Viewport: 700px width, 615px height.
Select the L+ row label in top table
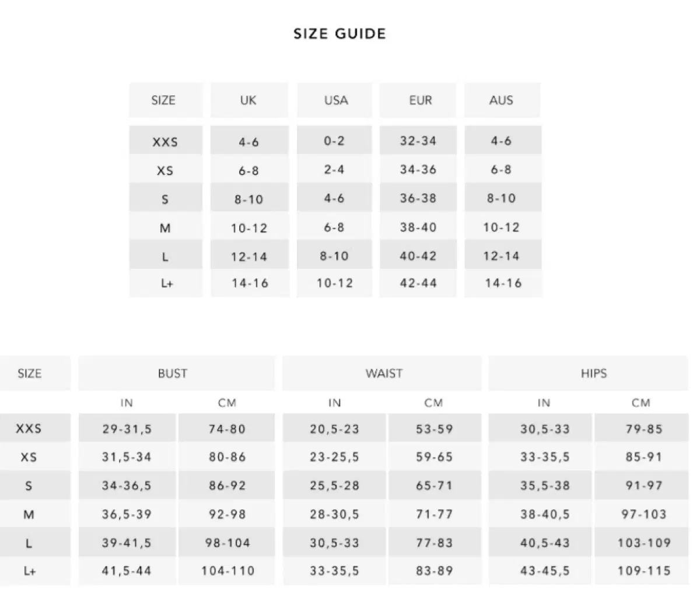166,284
